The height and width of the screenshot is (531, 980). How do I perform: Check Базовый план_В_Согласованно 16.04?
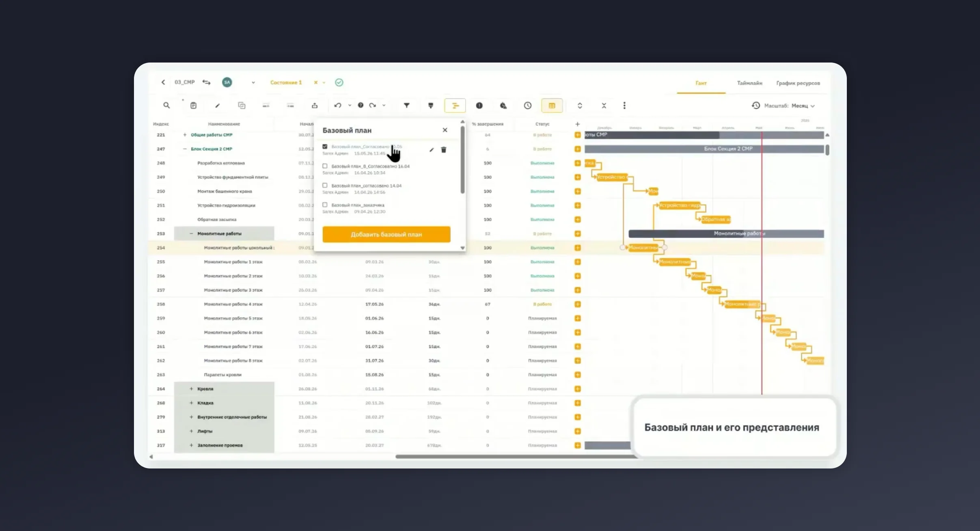coord(325,166)
